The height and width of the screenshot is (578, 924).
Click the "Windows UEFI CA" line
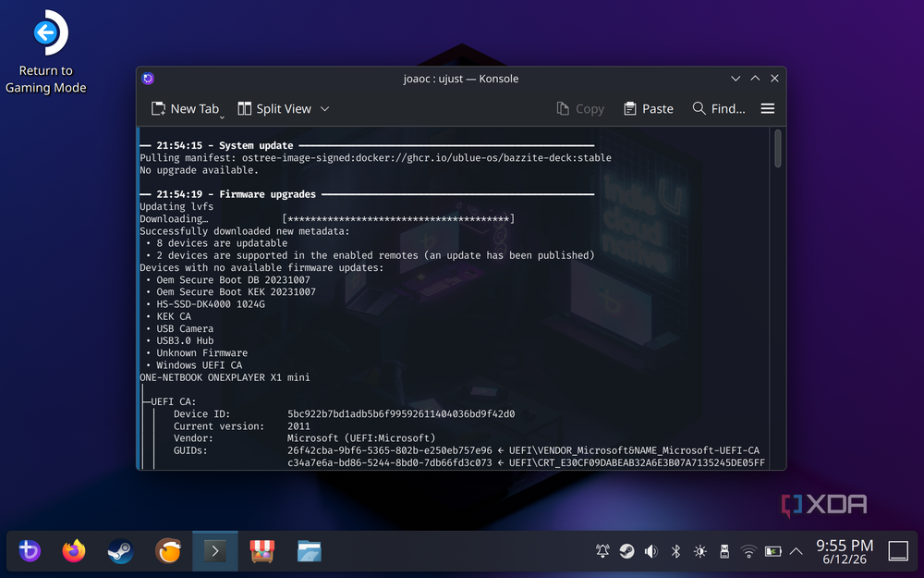coord(200,365)
